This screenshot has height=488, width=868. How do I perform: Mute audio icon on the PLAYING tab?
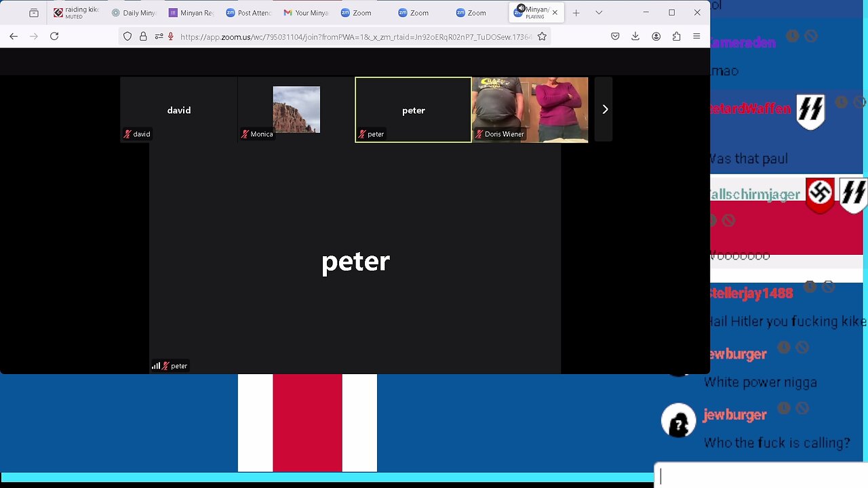pos(520,9)
